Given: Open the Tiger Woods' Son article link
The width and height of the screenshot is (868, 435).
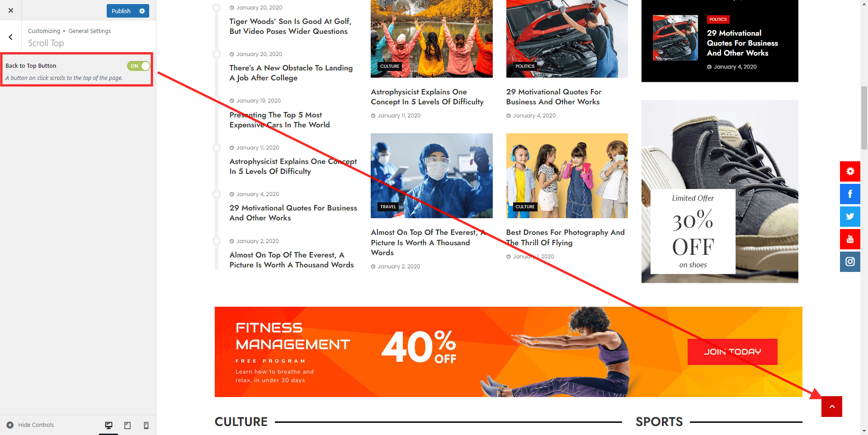Looking at the screenshot, I should coord(290,26).
